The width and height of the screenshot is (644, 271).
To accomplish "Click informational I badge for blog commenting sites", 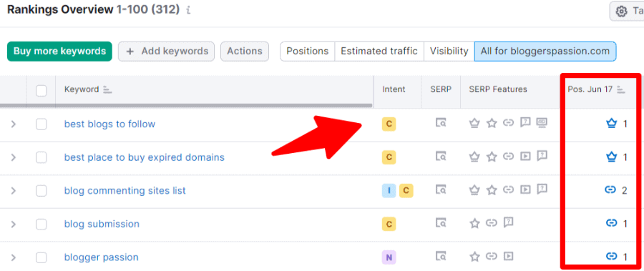I will click(389, 190).
